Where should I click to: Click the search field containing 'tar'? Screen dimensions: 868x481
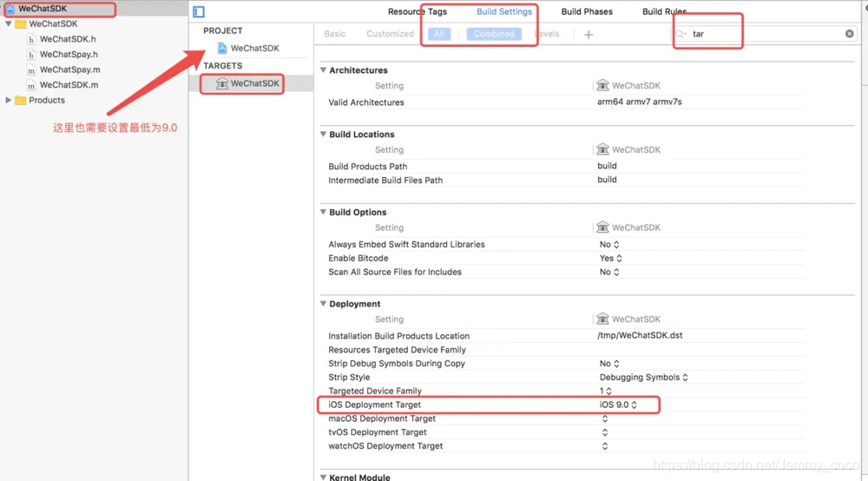(764, 34)
